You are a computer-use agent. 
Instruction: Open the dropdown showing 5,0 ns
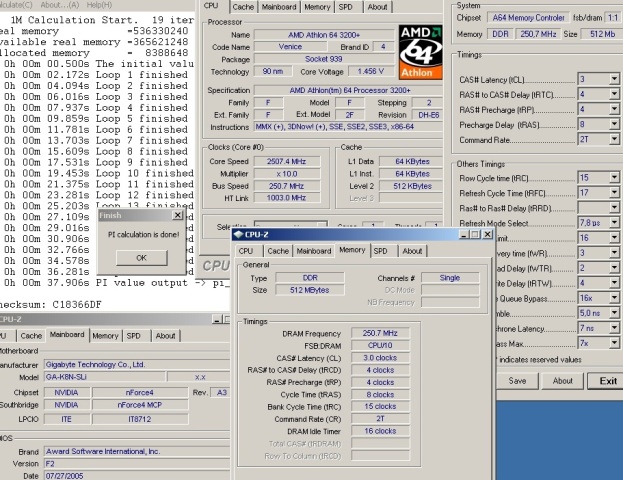[x=614, y=313]
